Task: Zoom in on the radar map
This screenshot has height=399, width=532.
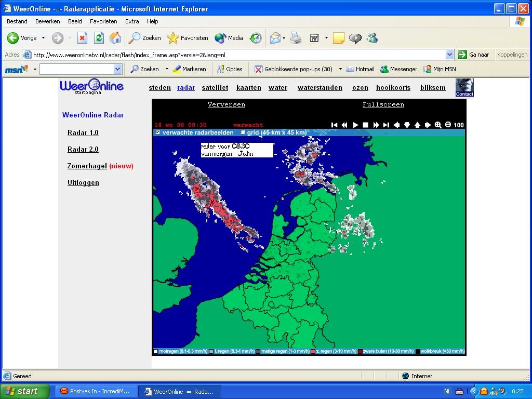Action: point(438,125)
